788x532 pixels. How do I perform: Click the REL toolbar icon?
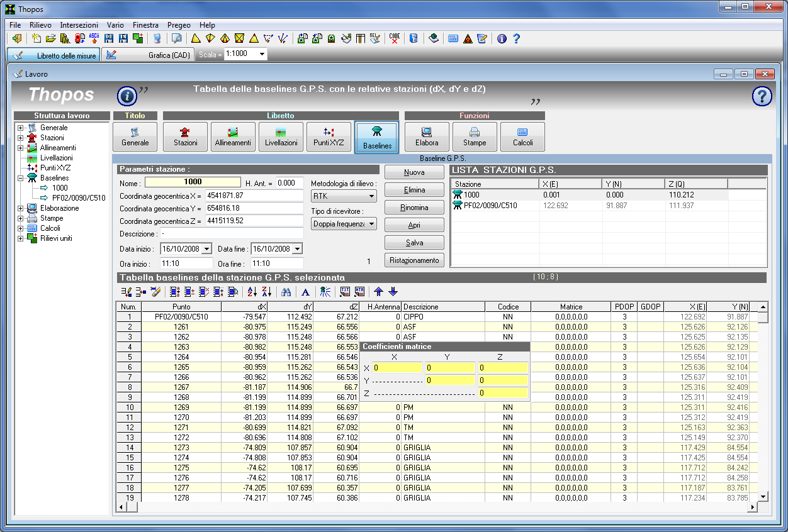[375, 38]
